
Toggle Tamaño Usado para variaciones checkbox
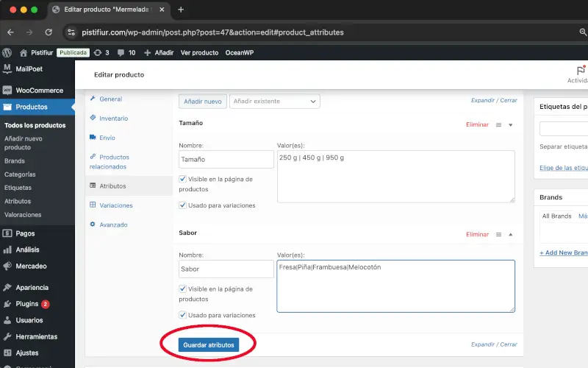(x=182, y=205)
